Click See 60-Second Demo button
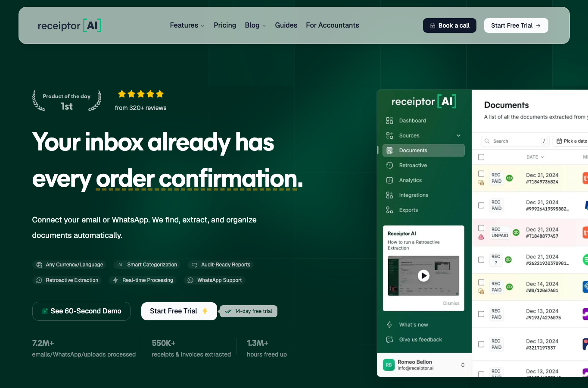588x388 pixels. pos(81,311)
